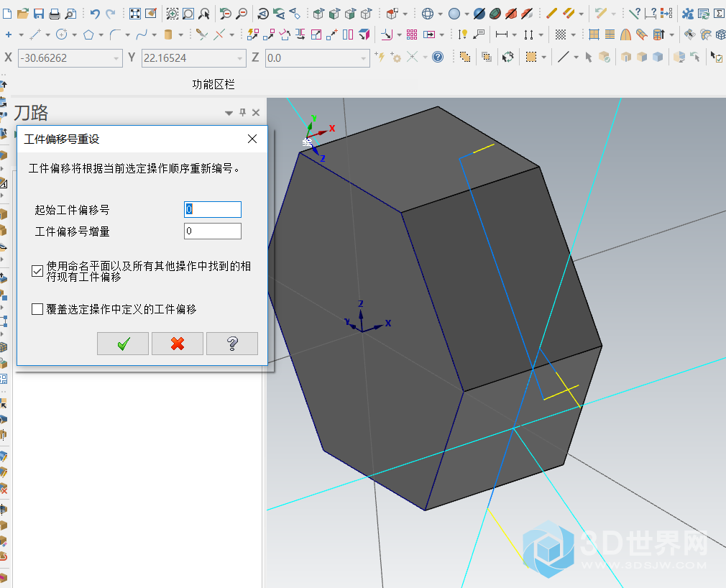This screenshot has width=726, height=588.
Task: Create a new file
Action: [x=7, y=14]
